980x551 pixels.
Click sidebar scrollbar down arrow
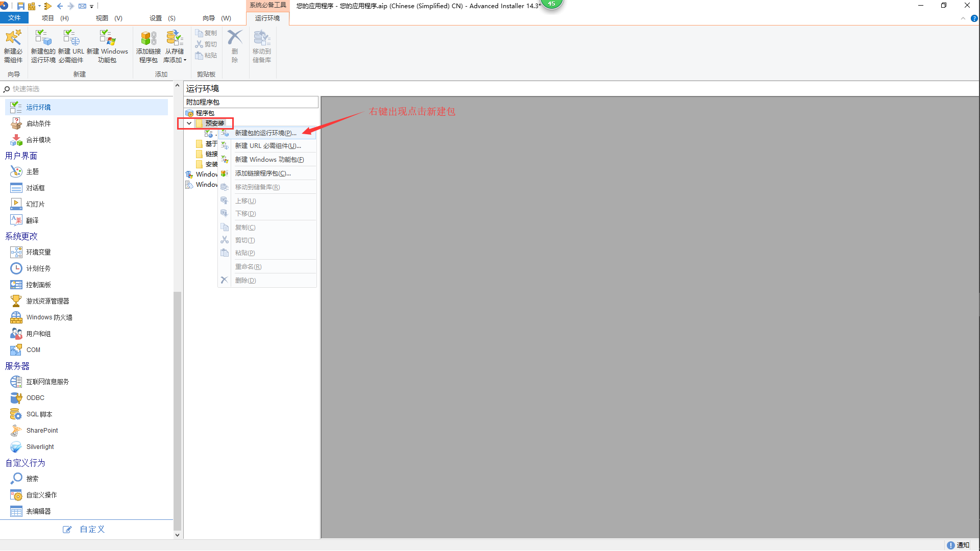(x=177, y=535)
